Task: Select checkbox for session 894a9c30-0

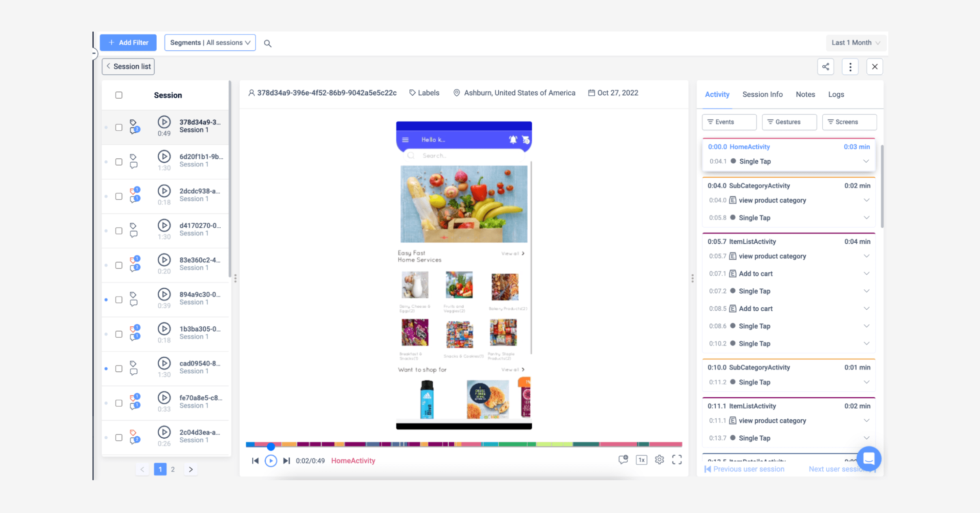Action: 119,300
